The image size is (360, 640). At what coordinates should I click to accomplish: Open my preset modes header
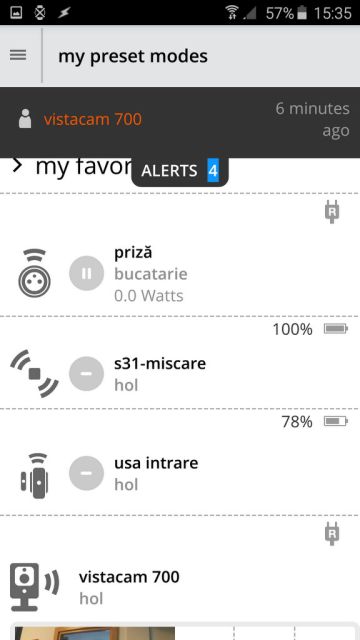(x=133, y=56)
